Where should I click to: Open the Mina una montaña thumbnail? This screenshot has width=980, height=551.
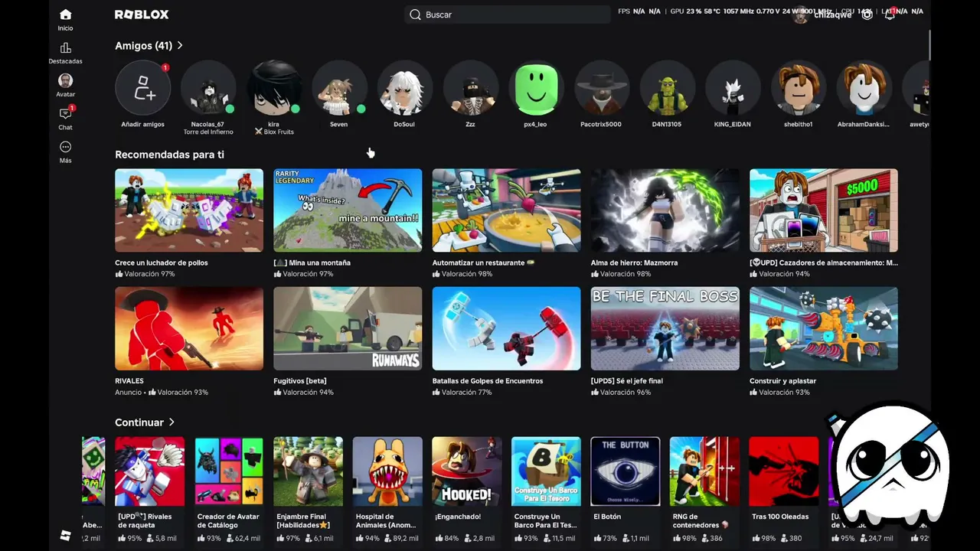click(348, 210)
